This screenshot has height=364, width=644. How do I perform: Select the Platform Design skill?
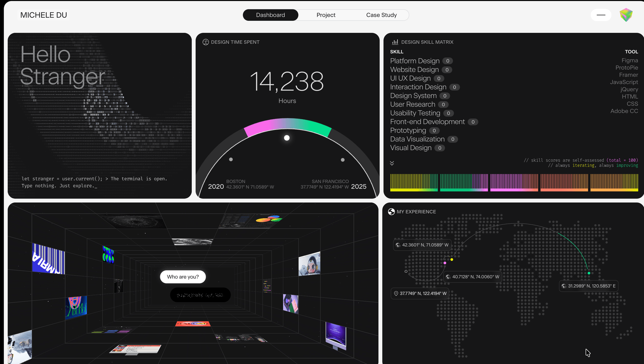[x=421, y=61]
